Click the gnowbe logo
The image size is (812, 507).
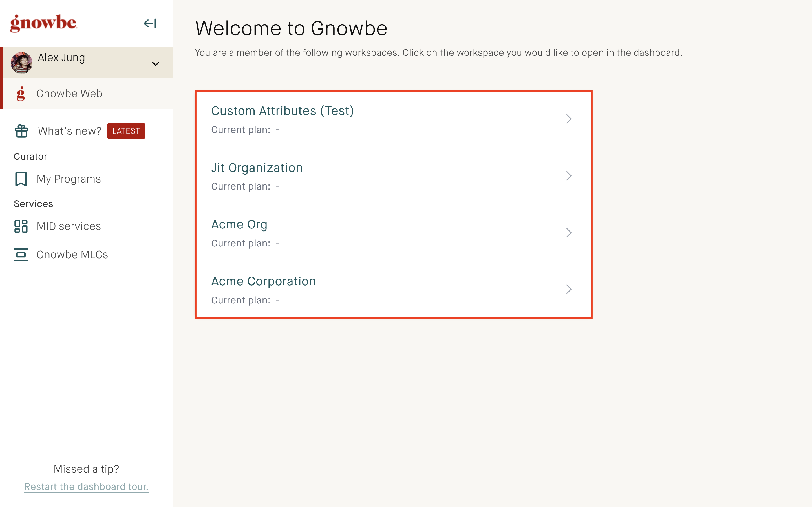click(x=43, y=23)
